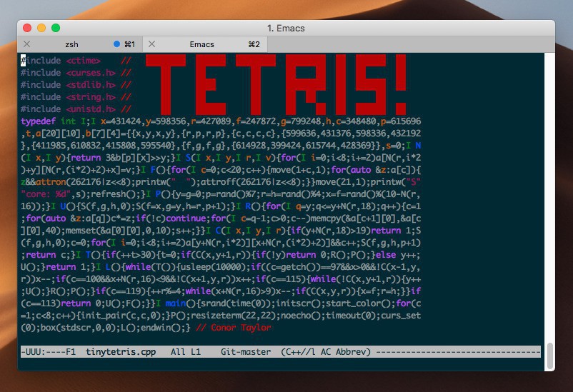Click the 'typedef' keyword

[39, 121]
